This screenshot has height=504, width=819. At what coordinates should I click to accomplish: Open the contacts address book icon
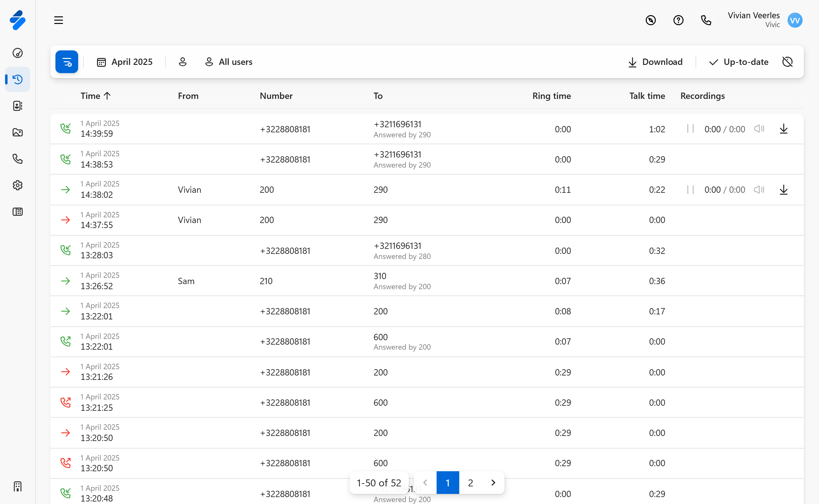point(17,106)
